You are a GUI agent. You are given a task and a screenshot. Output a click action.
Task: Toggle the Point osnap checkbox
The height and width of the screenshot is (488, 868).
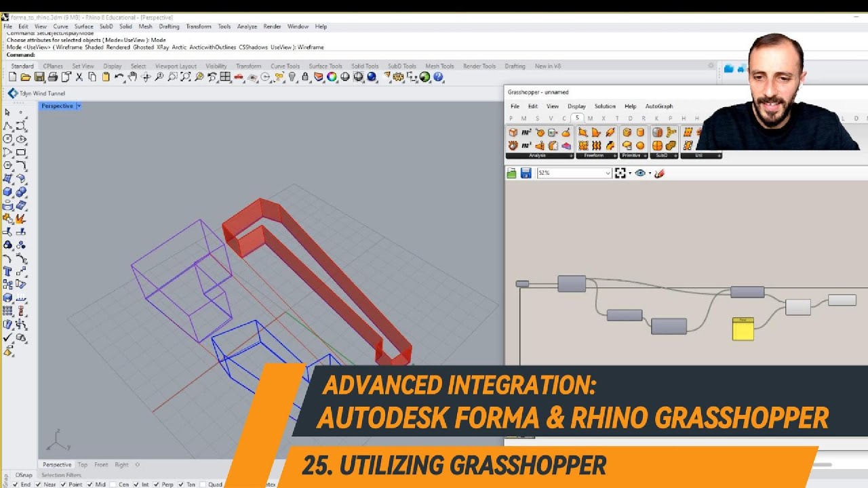tap(64, 485)
